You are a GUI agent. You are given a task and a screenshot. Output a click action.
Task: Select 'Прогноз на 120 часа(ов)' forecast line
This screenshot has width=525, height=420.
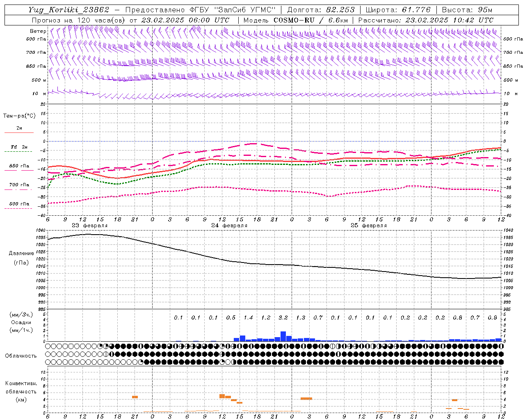pyautogui.click(x=79, y=20)
